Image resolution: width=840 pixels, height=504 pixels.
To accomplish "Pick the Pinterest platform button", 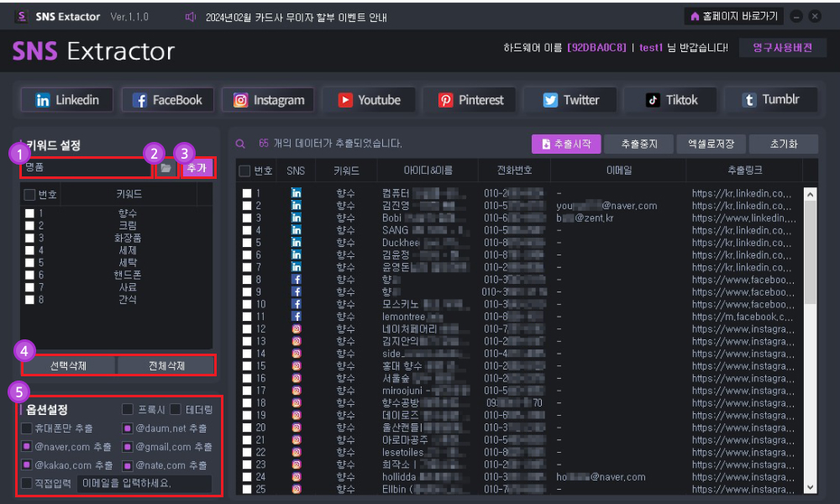I will [x=470, y=100].
